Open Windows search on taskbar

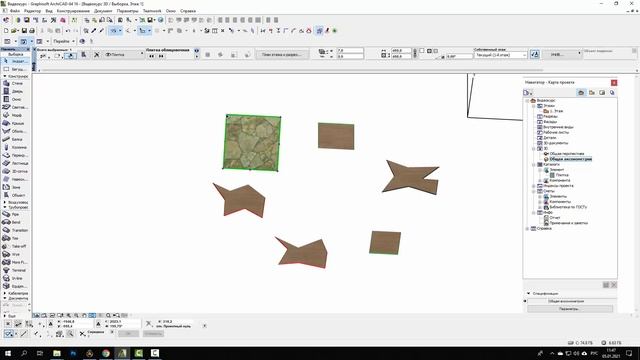click(x=24, y=353)
